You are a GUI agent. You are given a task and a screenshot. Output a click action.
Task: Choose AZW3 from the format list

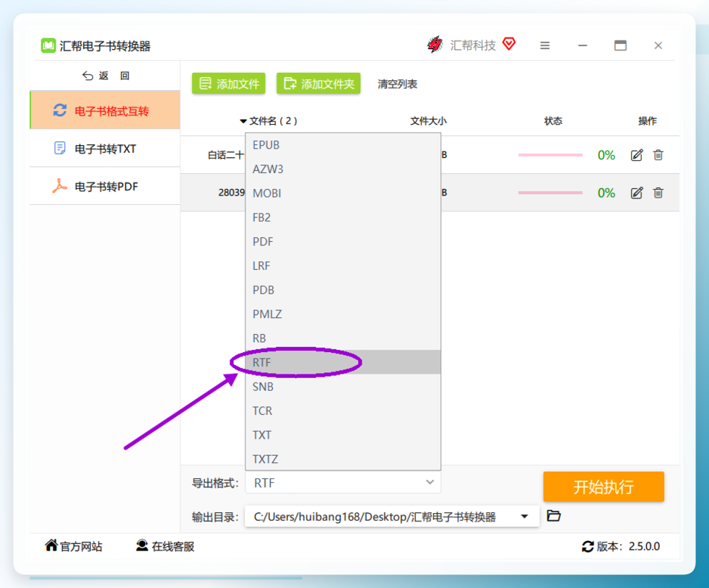point(343,169)
